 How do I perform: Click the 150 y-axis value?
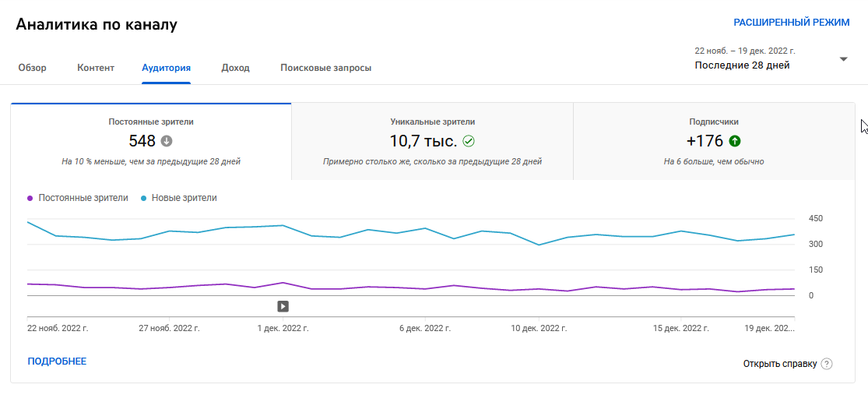coord(815,270)
